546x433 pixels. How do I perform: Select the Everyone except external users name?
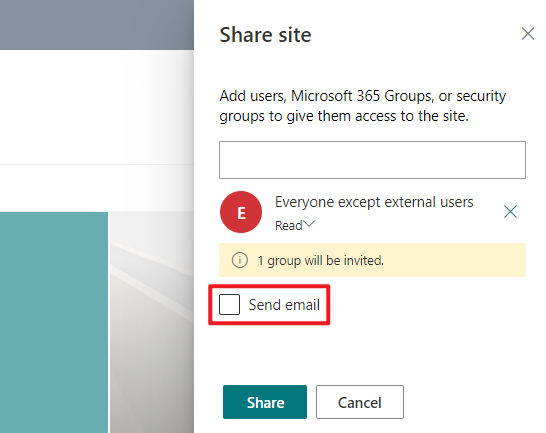[x=374, y=202]
